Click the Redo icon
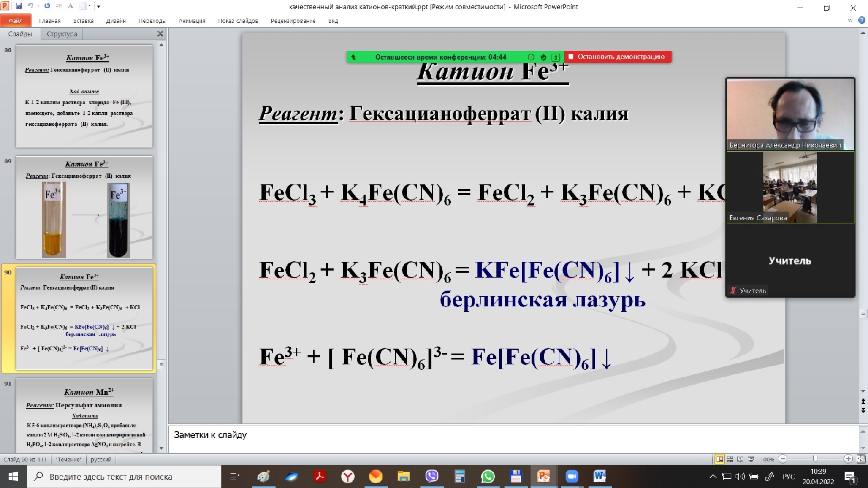868x488 pixels. 48,6
